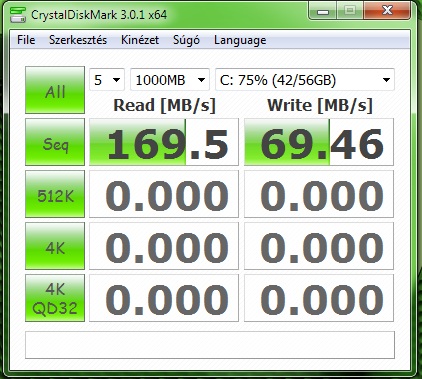Click the 512K write result value
This screenshot has width=422, height=379.
coord(319,194)
